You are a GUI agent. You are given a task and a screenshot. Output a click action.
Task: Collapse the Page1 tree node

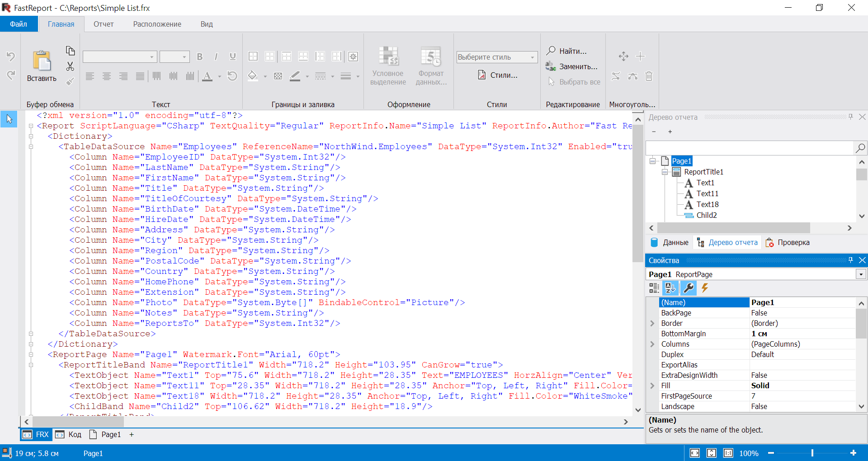point(652,161)
